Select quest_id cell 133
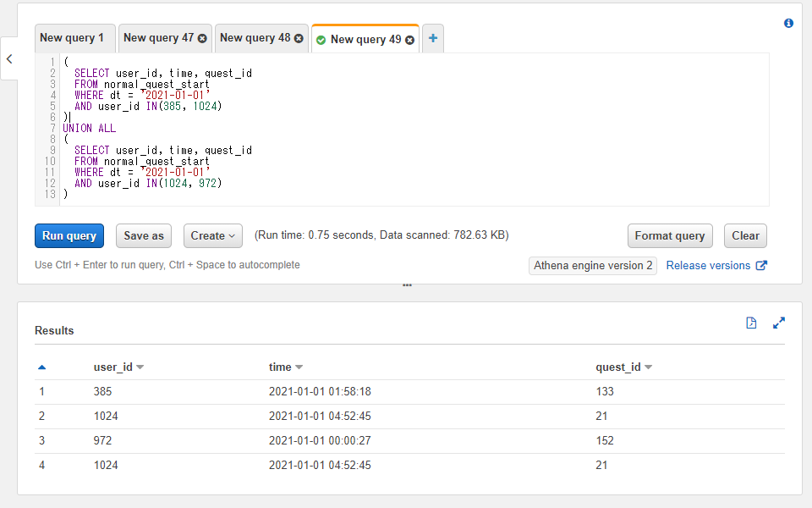 (604, 391)
